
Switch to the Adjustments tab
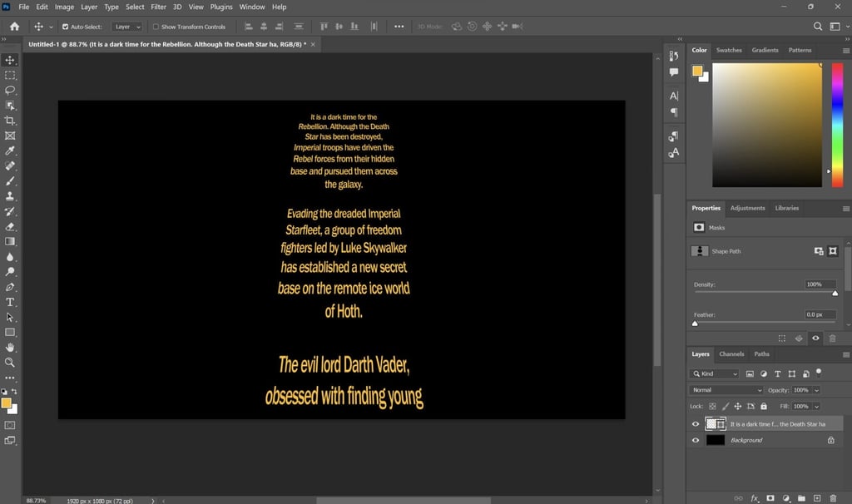tap(747, 208)
